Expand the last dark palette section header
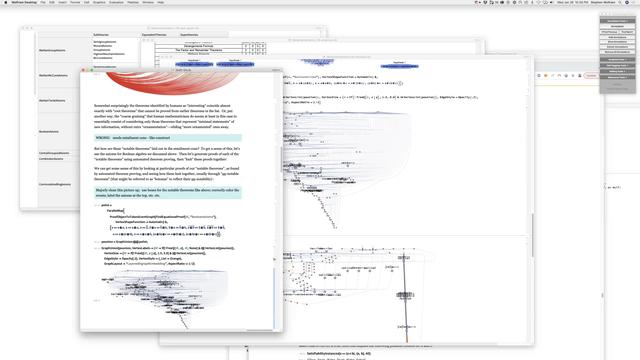Image resolution: width=640 pixels, height=360 pixels. [x=618, y=77]
